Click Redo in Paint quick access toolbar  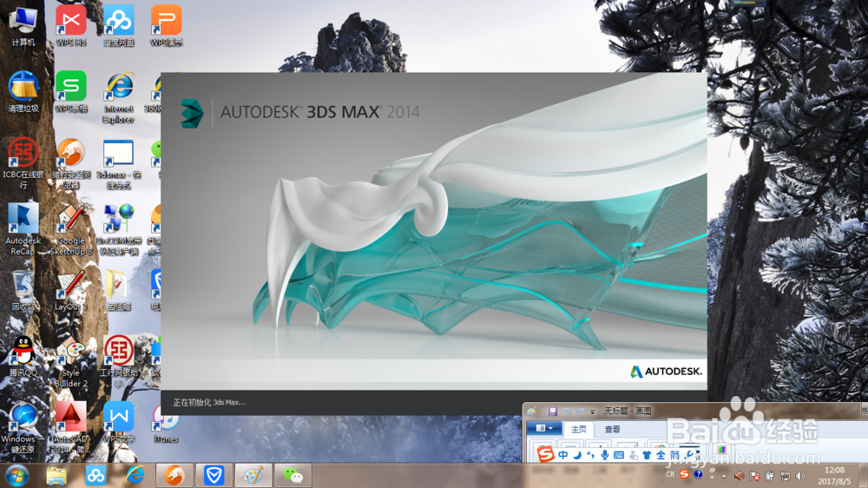click(580, 411)
